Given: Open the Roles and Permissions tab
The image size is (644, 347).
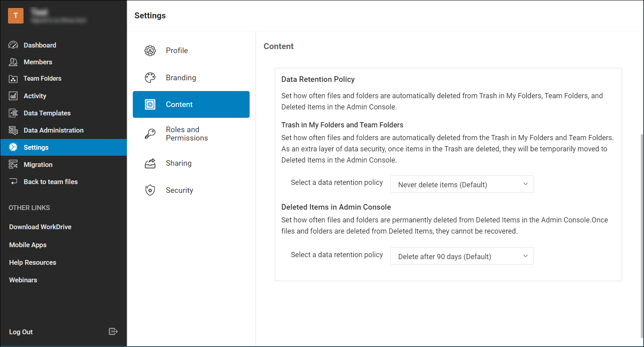Looking at the screenshot, I should pos(187,134).
